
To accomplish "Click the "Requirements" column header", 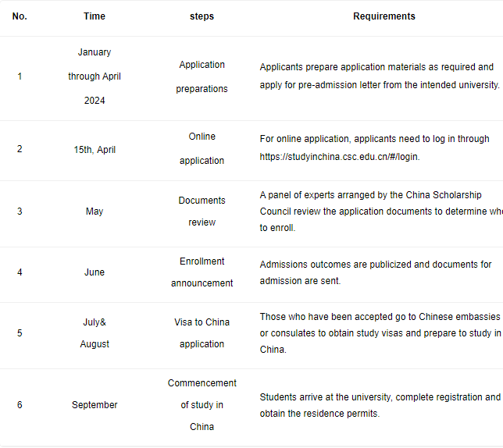I will click(x=383, y=16).
